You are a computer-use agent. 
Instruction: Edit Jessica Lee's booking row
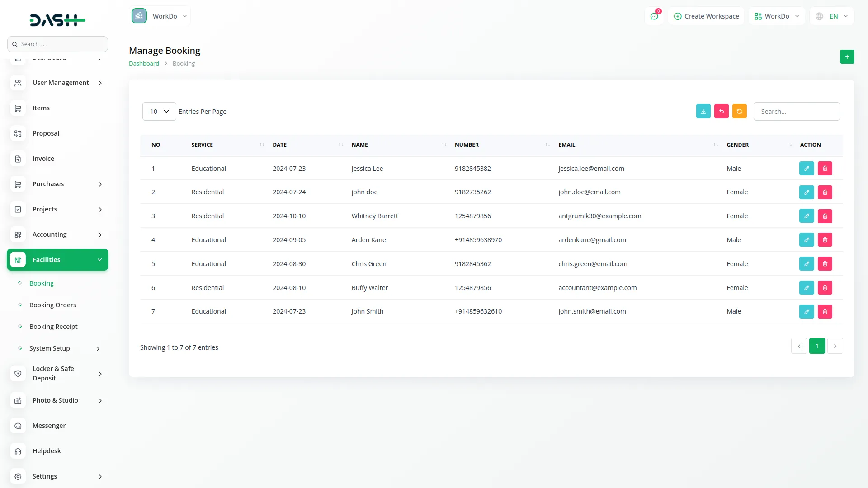806,169
